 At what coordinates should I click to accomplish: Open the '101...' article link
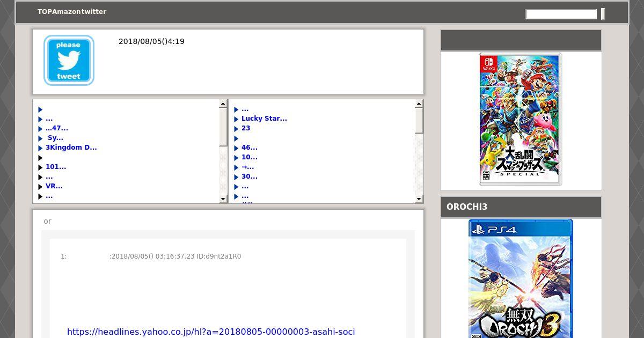click(56, 167)
